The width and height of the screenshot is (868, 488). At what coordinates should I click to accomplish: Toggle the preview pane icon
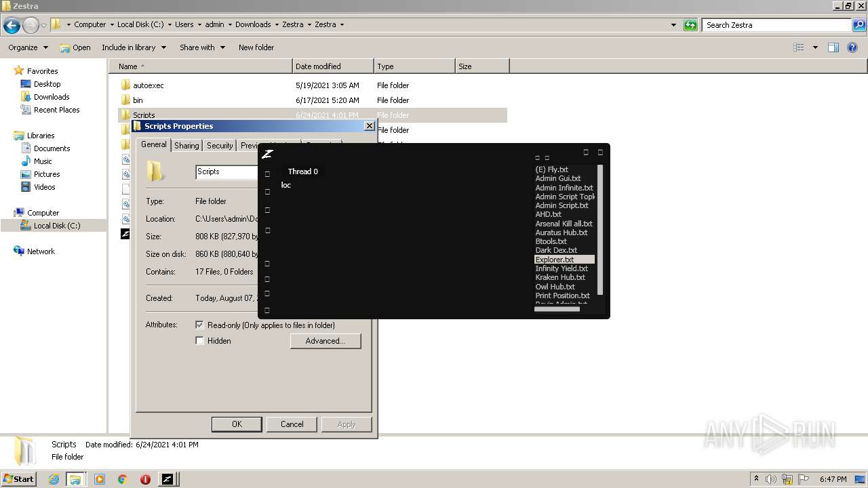point(833,47)
